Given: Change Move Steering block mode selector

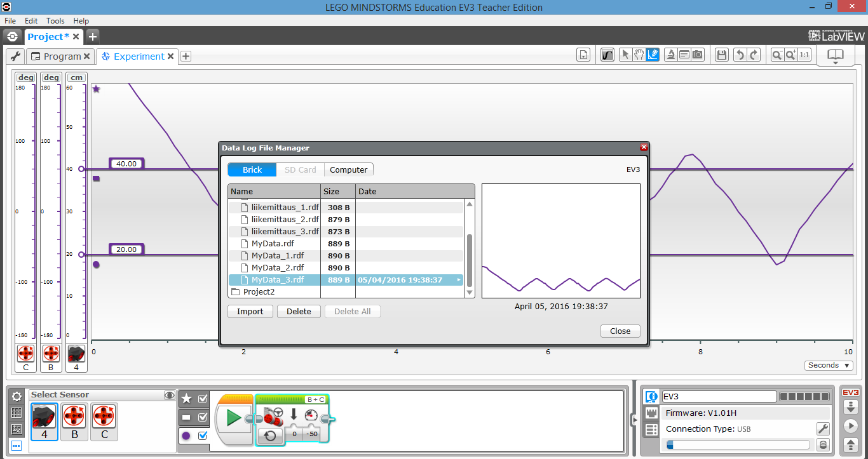Looking at the screenshot, I should (270, 436).
